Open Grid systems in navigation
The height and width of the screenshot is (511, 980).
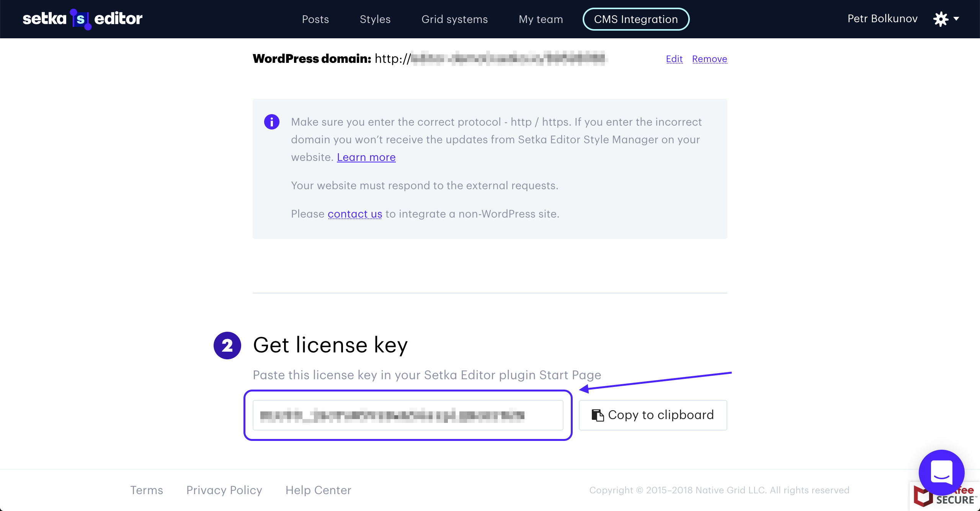click(x=455, y=19)
